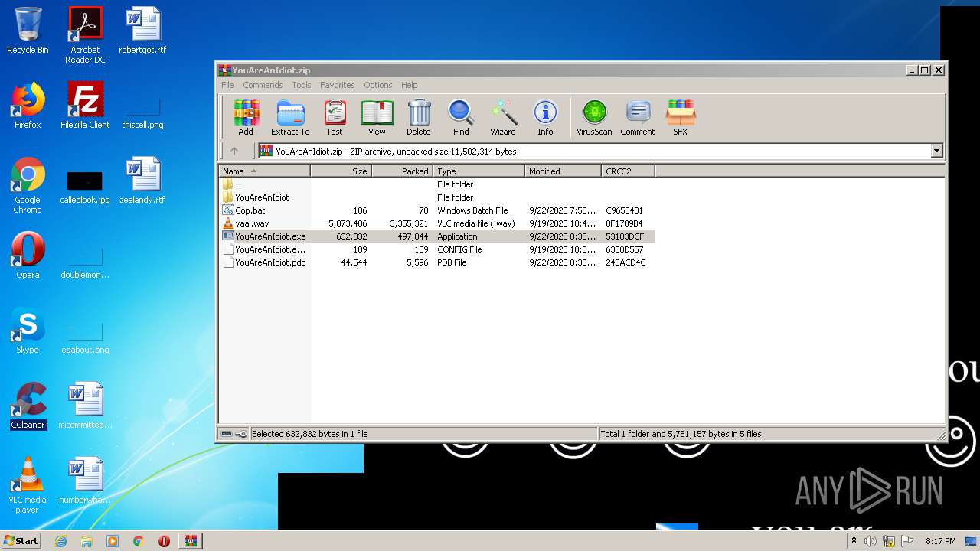Open Opera desktop shortcut
Screen dimensions: 980x551
[x=28, y=256]
